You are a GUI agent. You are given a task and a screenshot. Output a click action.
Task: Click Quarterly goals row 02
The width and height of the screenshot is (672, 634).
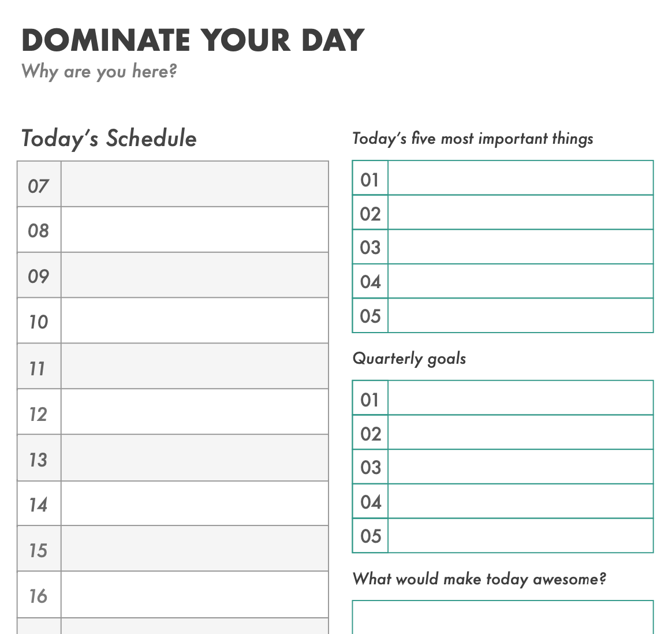tap(520, 432)
